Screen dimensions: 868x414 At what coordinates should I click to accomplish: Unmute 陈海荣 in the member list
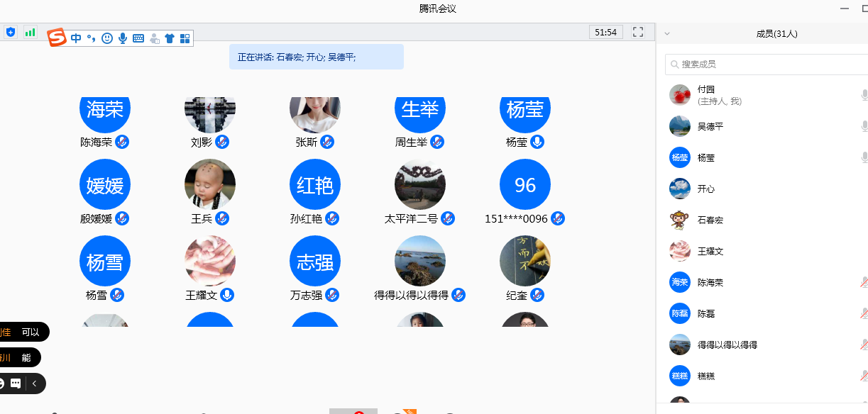click(864, 282)
